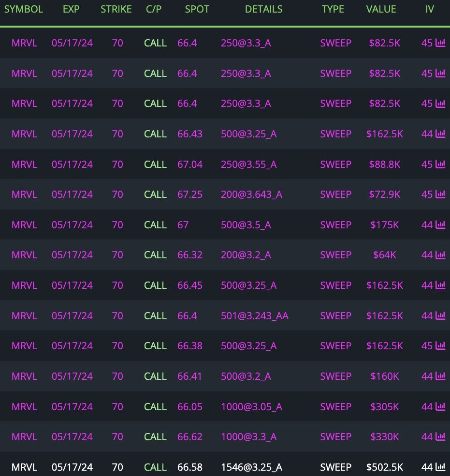This screenshot has width=450, height=476.
Task: Select the 500@3.5_A details cell
Action: 246,224
